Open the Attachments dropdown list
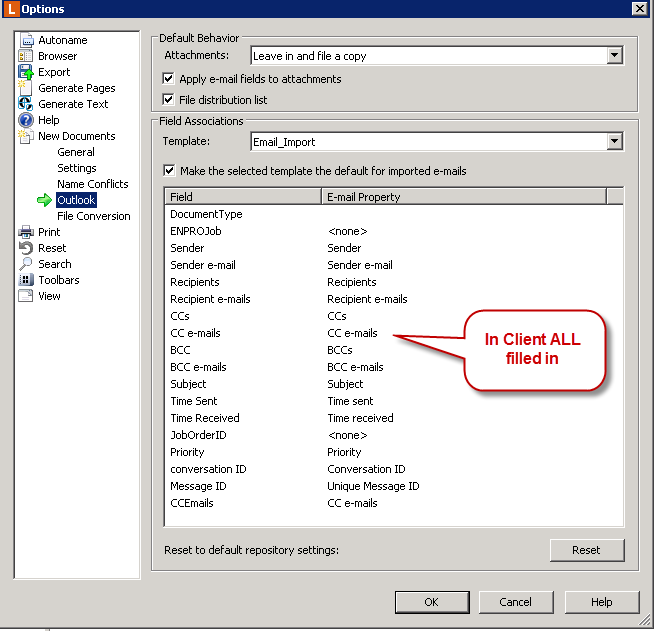Image resolution: width=657 pixels, height=631 pixels. tap(615, 56)
